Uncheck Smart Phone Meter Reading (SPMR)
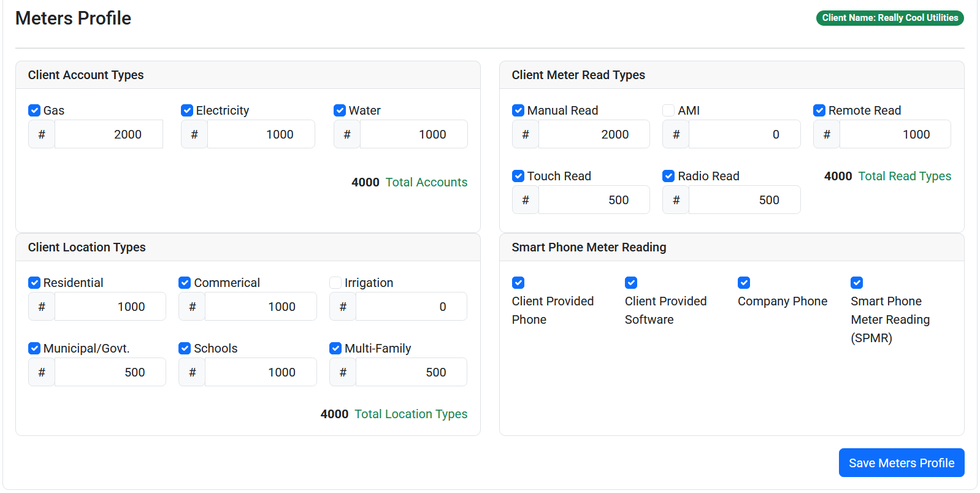 (x=857, y=283)
